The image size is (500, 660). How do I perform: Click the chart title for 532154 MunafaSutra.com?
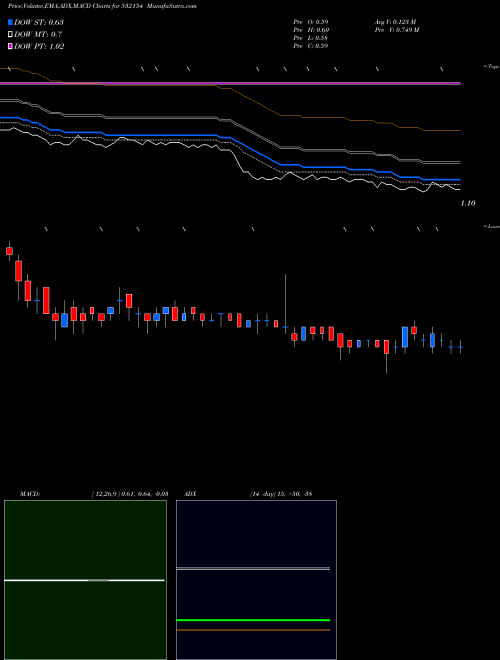[x=102, y=6]
